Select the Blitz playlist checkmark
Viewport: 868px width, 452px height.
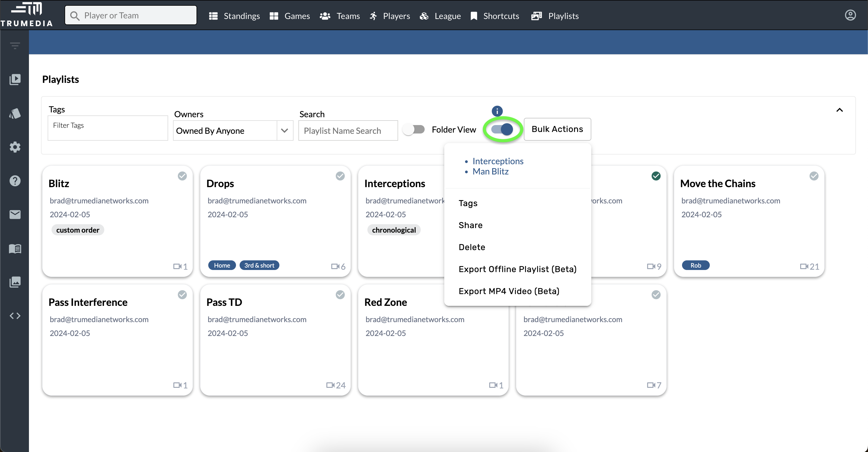coord(182,176)
